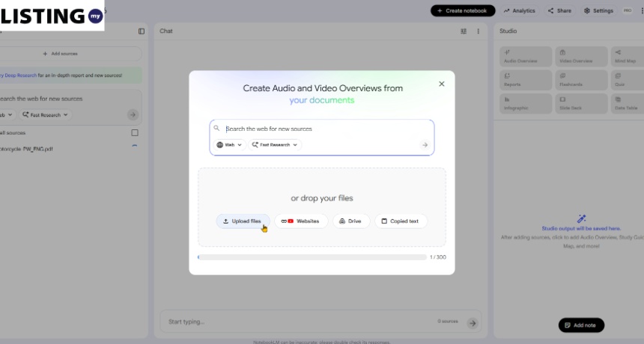The image size is (644, 344).
Task: Click the Chat panel heading
Action: point(166,31)
